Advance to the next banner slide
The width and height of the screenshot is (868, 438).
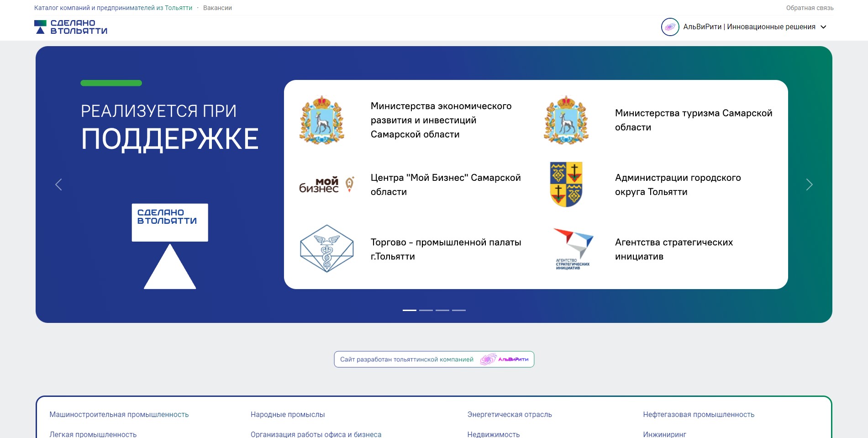[x=809, y=185]
